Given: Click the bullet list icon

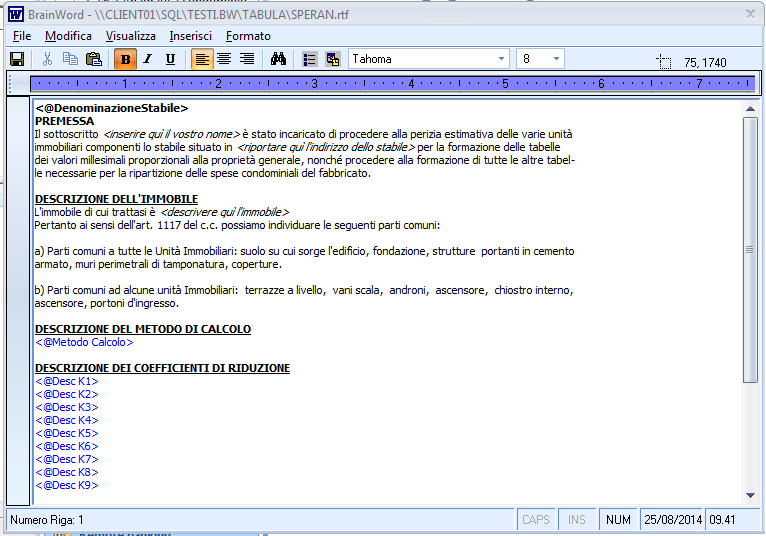Looking at the screenshot, I should [x=310, y=59].
